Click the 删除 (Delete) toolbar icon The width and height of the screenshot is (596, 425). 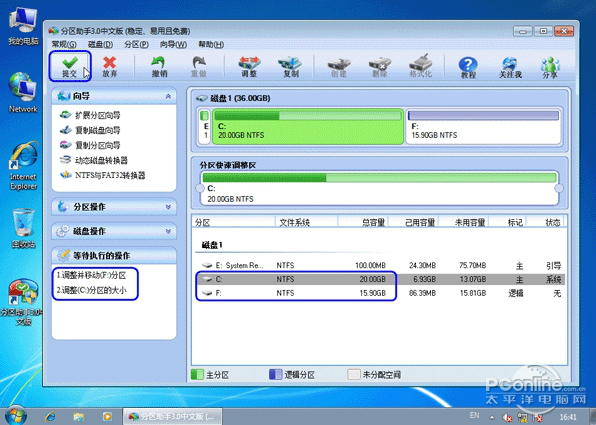tap(379, 67)
